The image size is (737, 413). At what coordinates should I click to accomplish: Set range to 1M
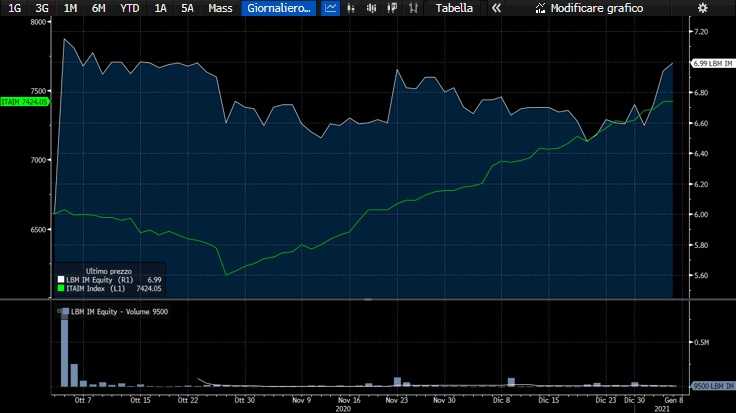70,8
